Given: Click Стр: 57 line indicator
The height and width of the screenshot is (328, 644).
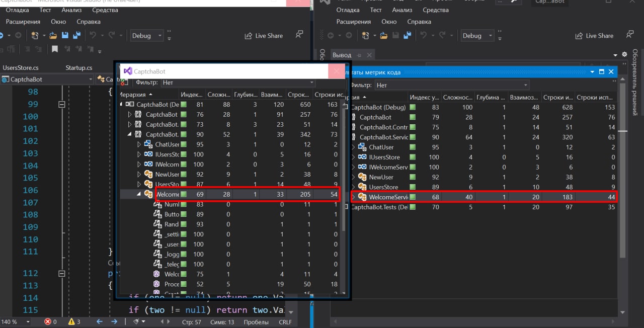Looking at the screenshot, I should [x=191, y=322].
